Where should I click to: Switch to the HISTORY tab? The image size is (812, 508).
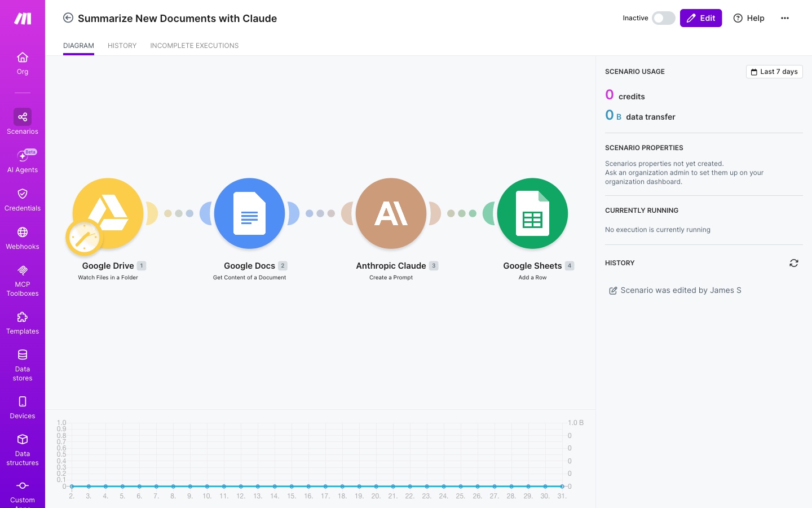pyautogui.click(x=122, y=46)
